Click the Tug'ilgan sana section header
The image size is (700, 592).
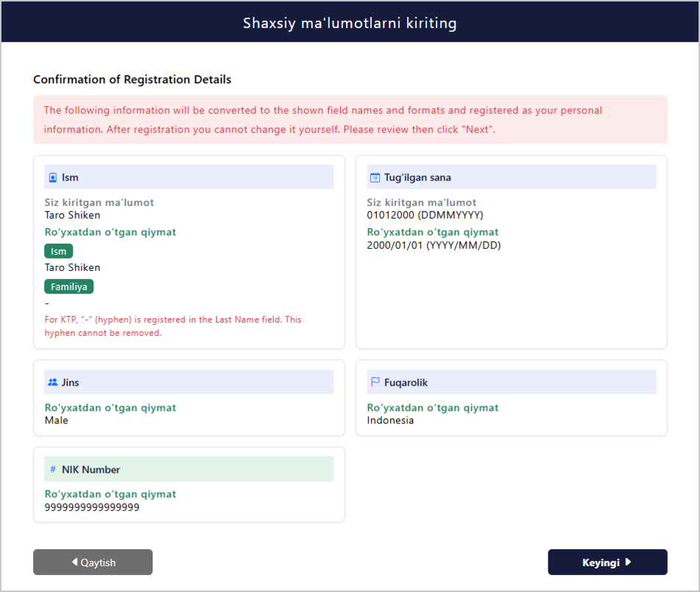pyautogui.click(x=512, y=177)
